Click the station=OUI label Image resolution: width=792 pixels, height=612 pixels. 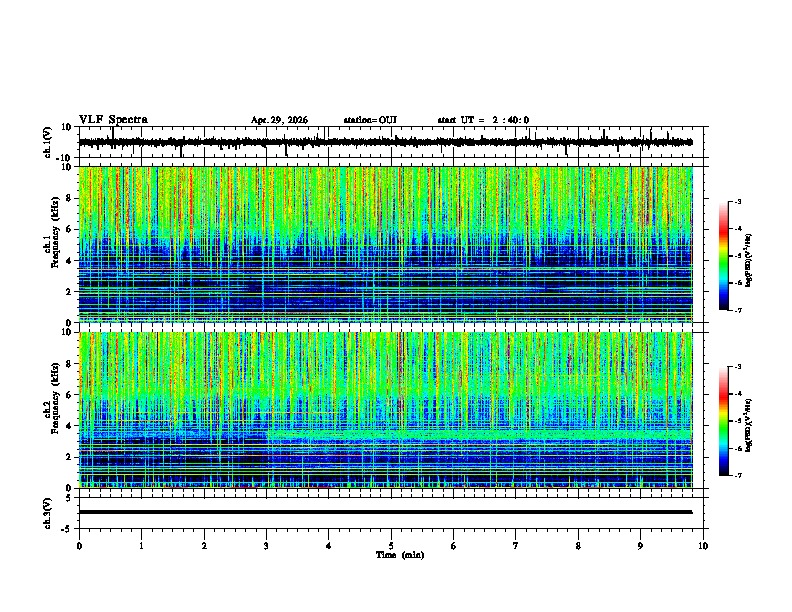click(370, 120)
